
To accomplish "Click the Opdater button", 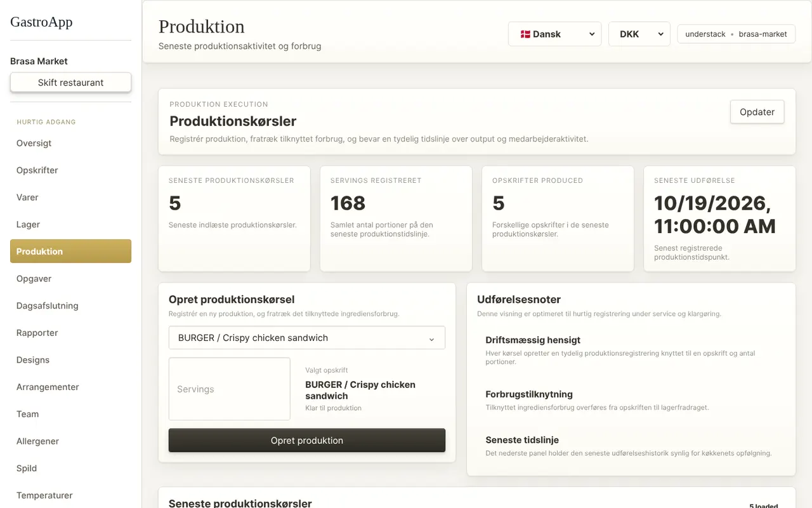I will (x=757, y=112).
